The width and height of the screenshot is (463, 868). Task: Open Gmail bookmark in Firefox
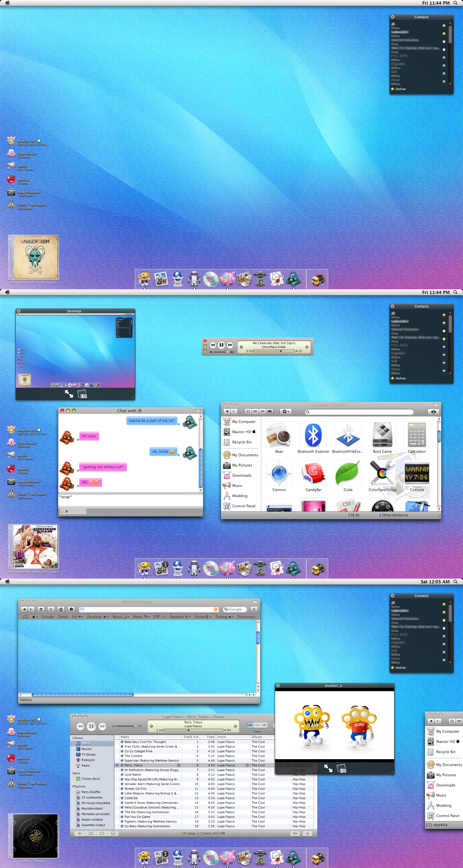pos(63,617)
